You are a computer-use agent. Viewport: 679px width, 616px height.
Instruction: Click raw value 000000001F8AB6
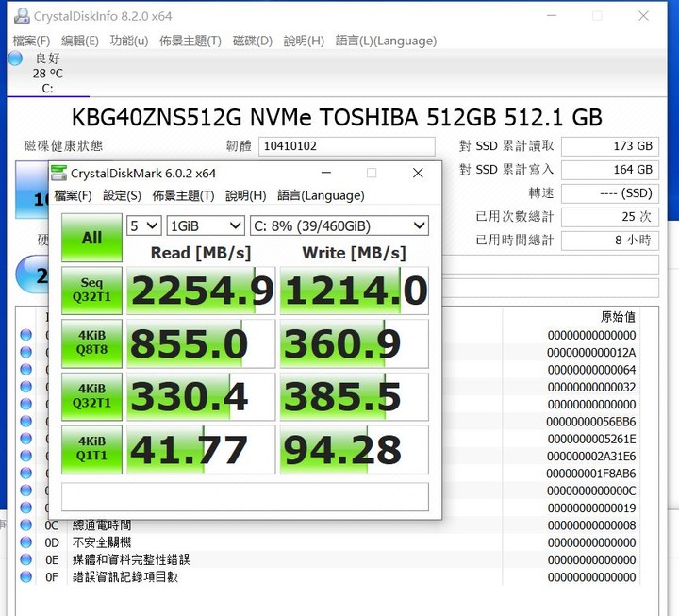tap(591, 474)
